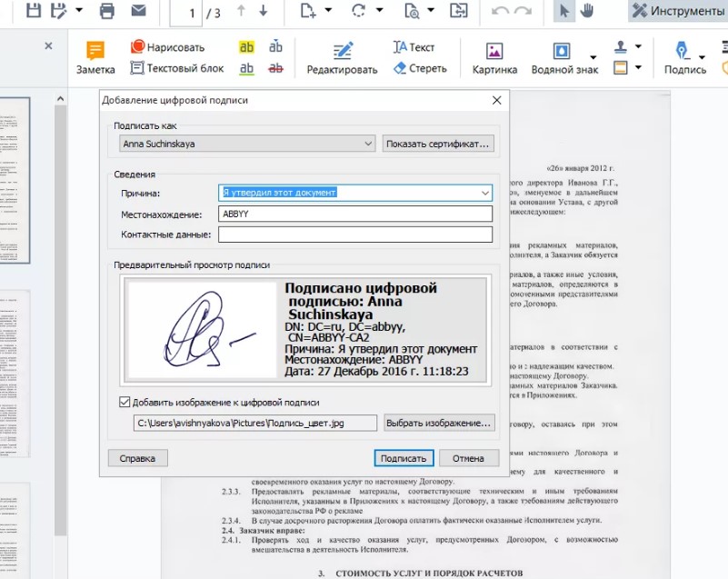Click the Картинка picture tool
Viewport: 728px width, 579px height.
(494, 57)
